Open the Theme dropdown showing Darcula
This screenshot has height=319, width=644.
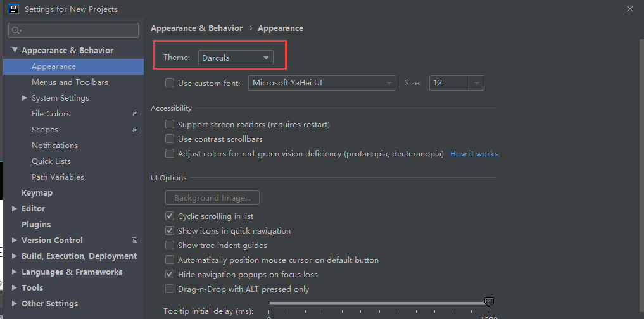(x=236, y=58)
